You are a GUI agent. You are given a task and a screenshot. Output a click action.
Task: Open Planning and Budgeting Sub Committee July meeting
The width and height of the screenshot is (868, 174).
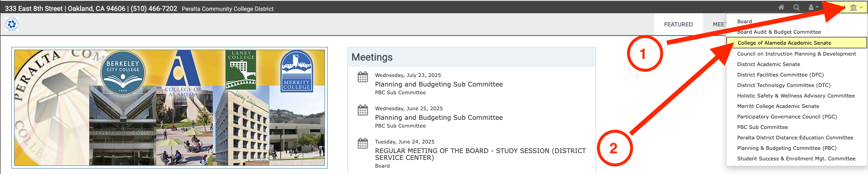click(x=439, y=84)
